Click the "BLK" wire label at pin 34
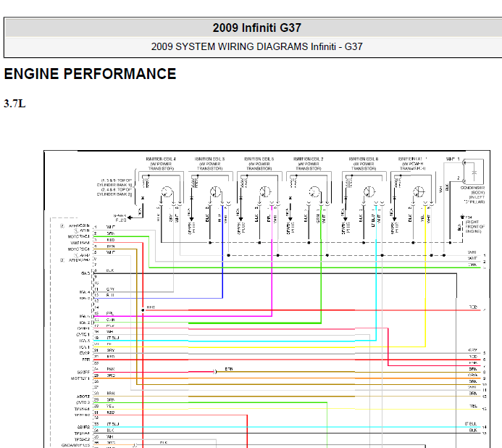Screen dimensions: 502x448 click(x=110, y=430)
